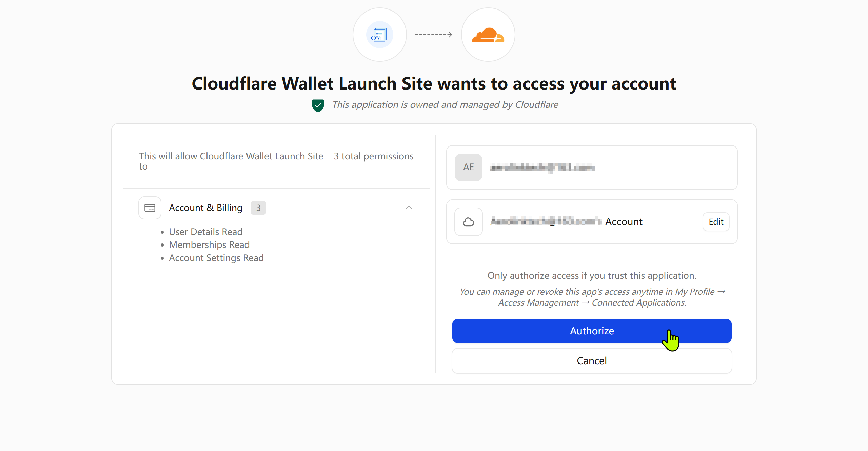Select the Memberships Read permission
868x451 pixels.
pyautogui.click(x=209, y=244)
